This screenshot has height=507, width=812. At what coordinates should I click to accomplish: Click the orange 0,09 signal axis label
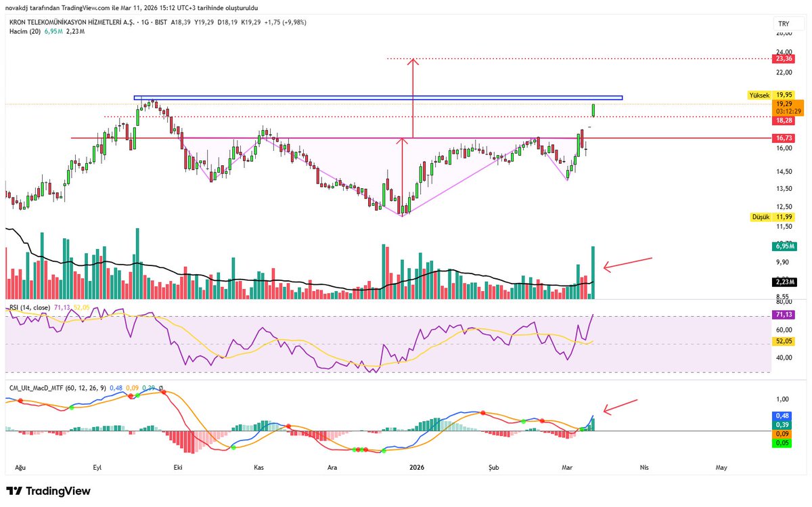(x=782, y=433)
